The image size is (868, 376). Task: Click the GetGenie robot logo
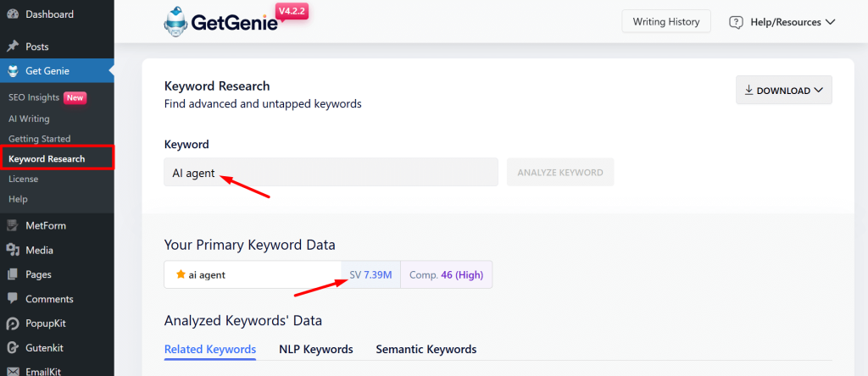[176, 21]
